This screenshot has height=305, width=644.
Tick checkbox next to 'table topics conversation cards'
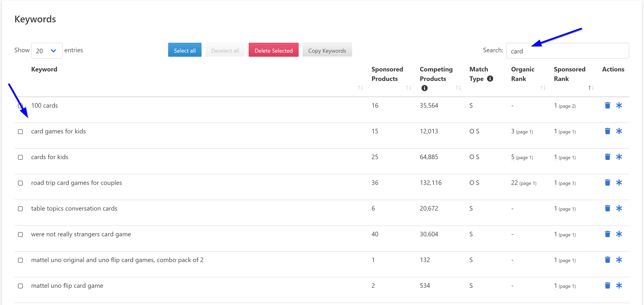click(21, 209)
